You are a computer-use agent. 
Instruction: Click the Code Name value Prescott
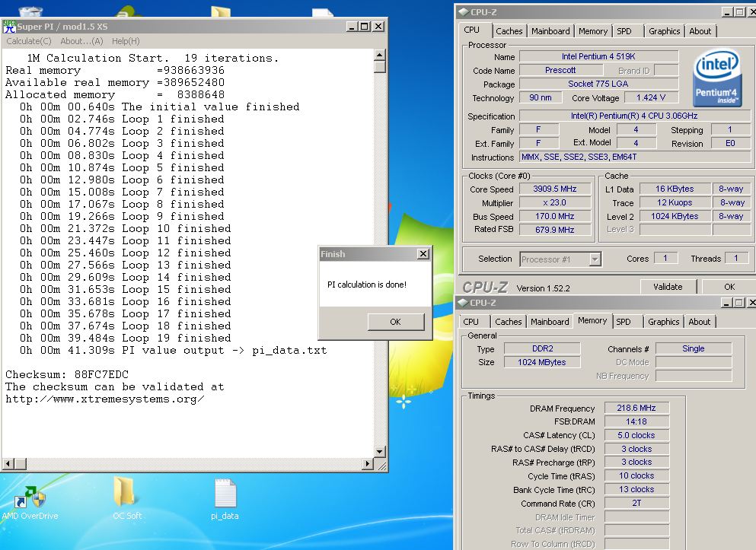point(560,70)
